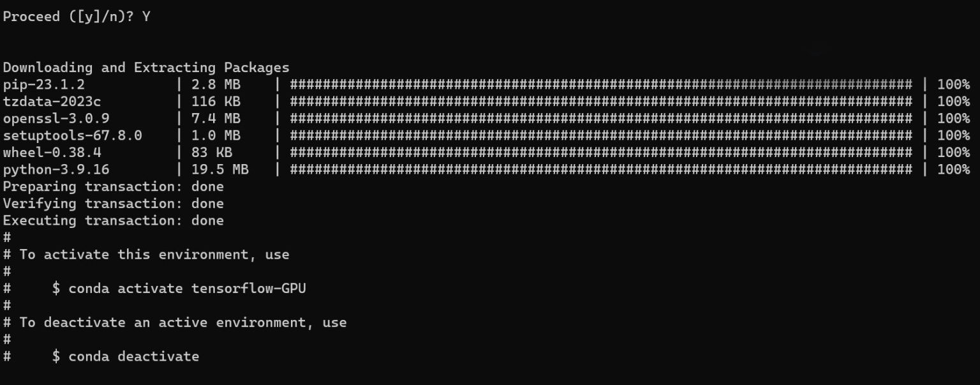The height and width of the screenshot is (385, 980).
Task: Click the python-3.9.16 download progress bar
Action: 601,169
